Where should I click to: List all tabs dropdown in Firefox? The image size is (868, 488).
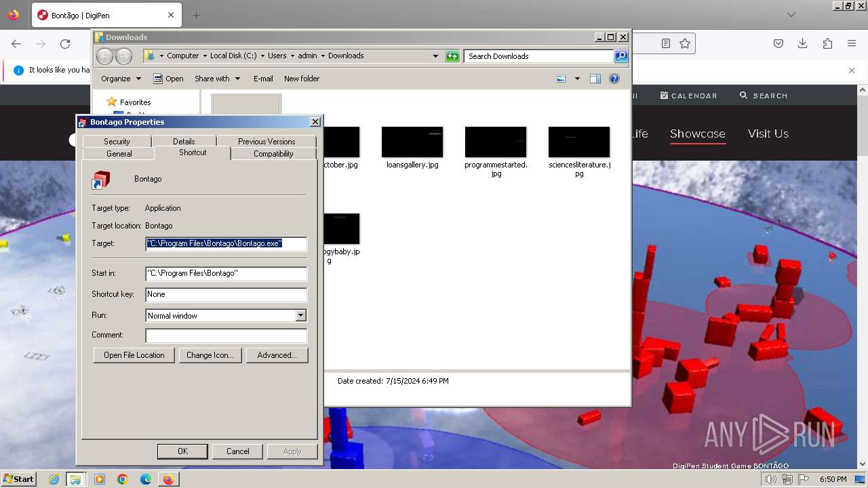pyautogui.click(x=791, y=15)
